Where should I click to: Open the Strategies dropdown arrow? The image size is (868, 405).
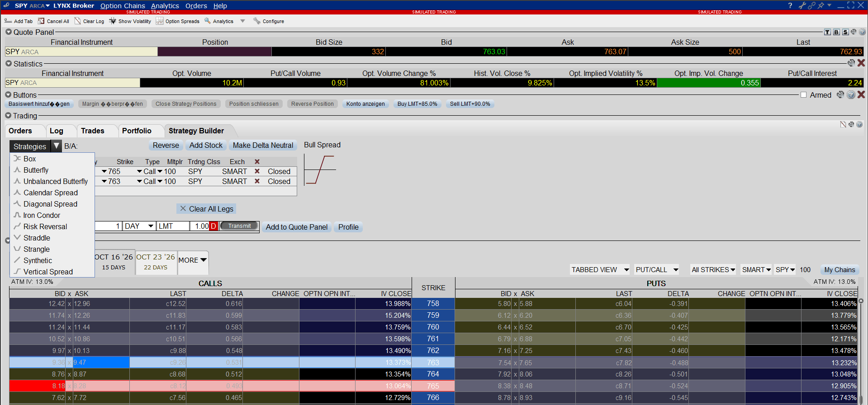(56, 146)
